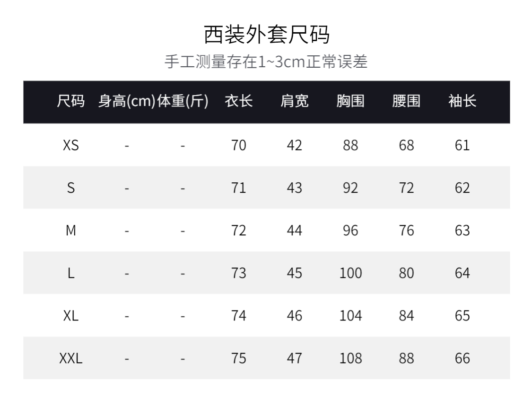532x401 pixels.
Task: Click the 袖长 column header
Action: tap(462, 101)
